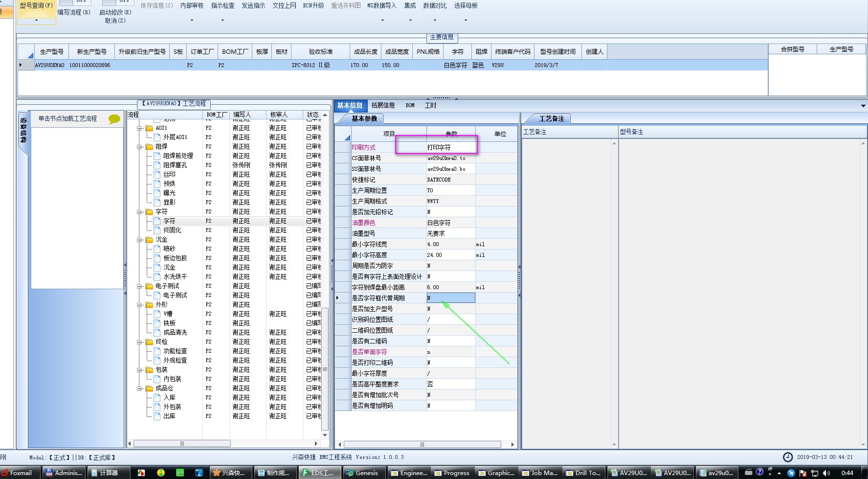This screenshot has width=868, height=479.
Task: Collapse the 成品仓 folder node
Action: (x=140, y=388)
